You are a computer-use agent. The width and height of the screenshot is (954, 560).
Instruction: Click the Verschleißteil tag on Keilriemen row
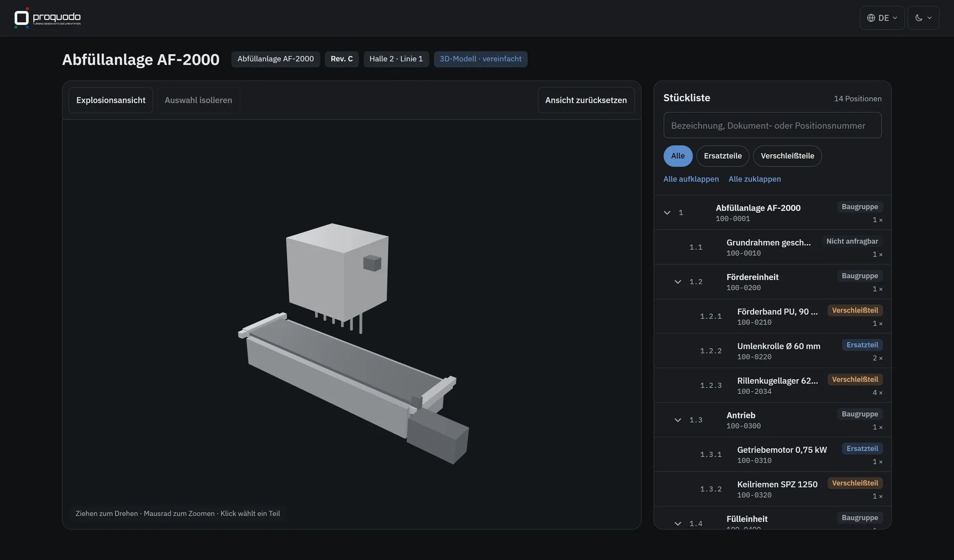pos(855,483)
